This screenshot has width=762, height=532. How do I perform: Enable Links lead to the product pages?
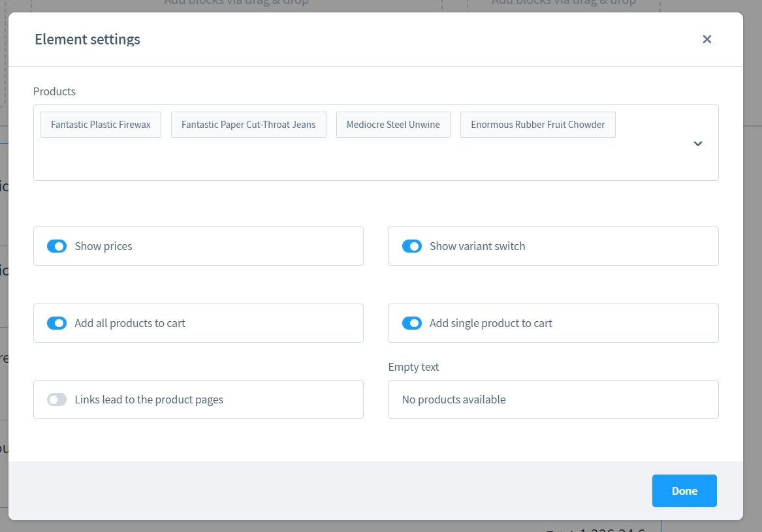click(x=57, y=399)
